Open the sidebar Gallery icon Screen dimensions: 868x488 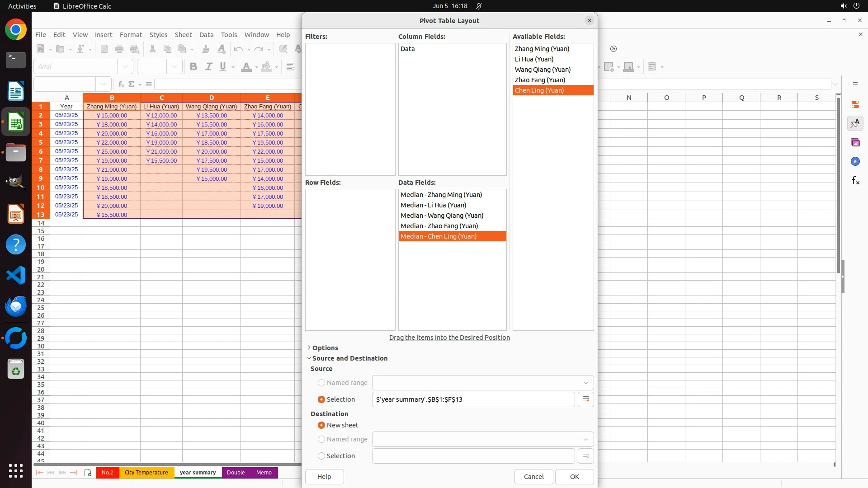tap(855, 143)
